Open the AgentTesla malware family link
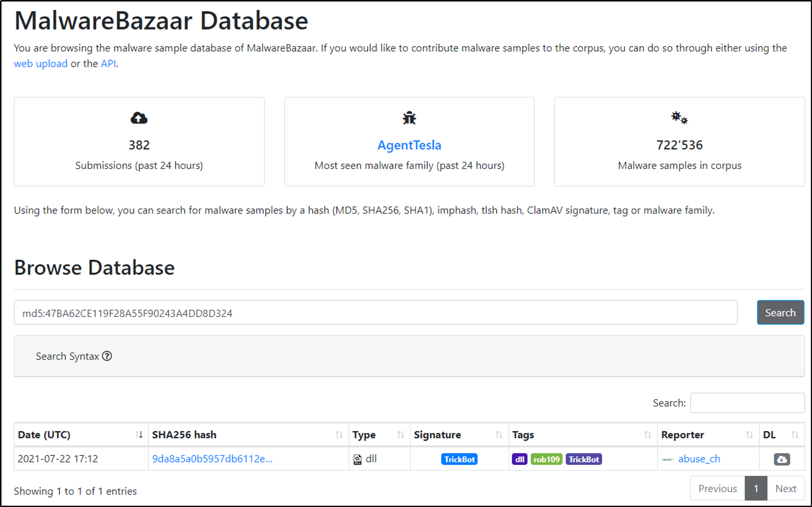Viewport: 812px width, 507px height. click(409, 145)
